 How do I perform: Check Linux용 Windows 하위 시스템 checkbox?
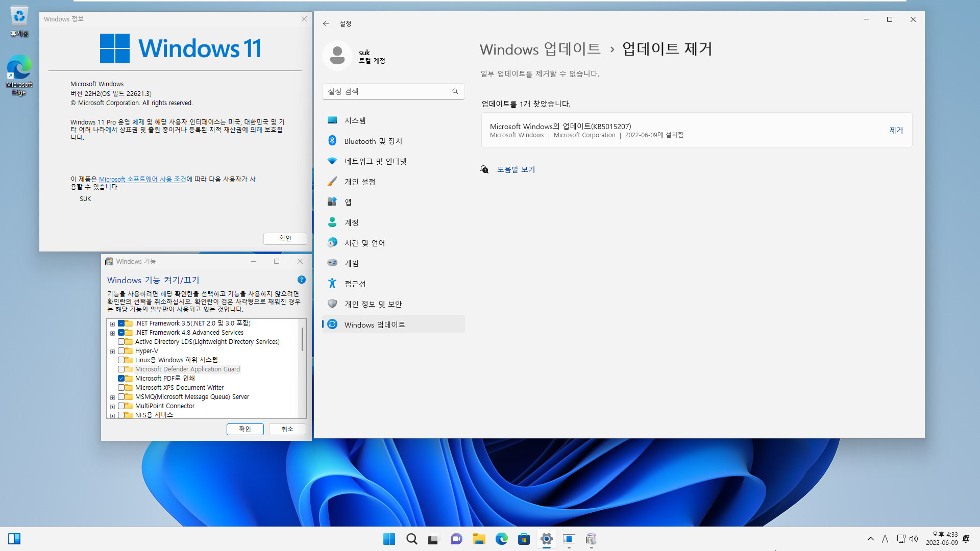click(121, 360)
